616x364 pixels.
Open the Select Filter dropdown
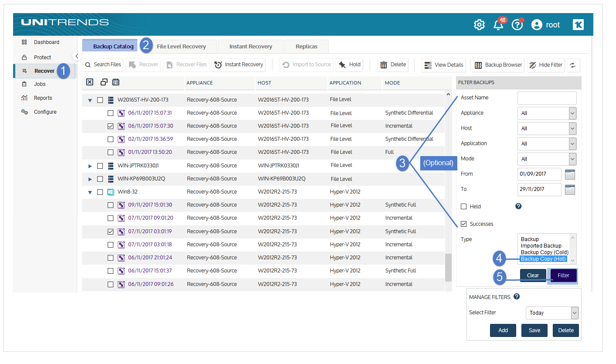(x=552, y=313)
